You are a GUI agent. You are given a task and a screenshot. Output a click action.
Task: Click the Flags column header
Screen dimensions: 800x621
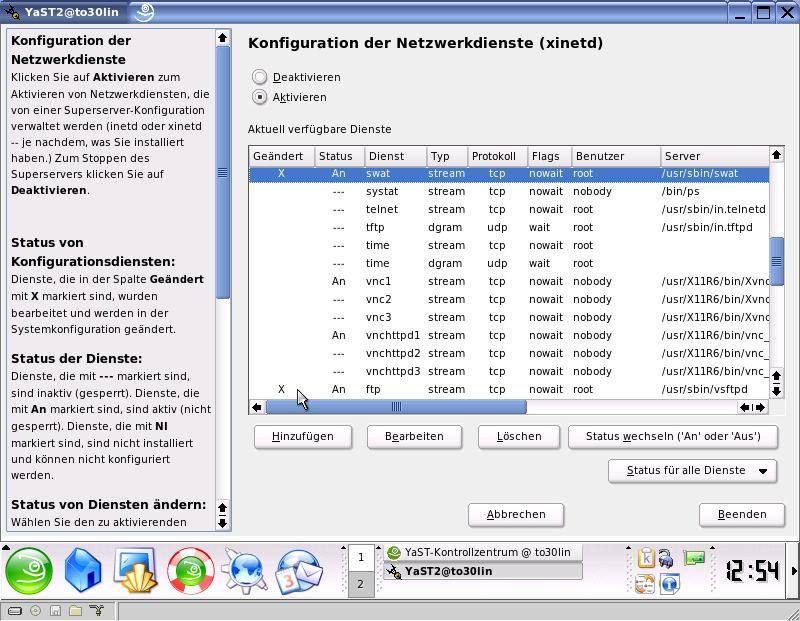[549, 156]
